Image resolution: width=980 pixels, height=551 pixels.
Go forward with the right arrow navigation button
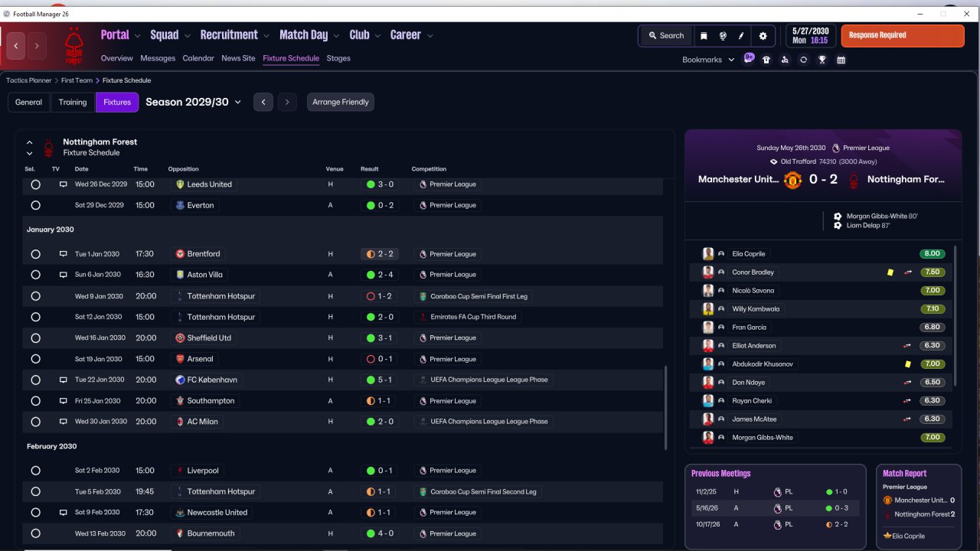coord(36,46)
